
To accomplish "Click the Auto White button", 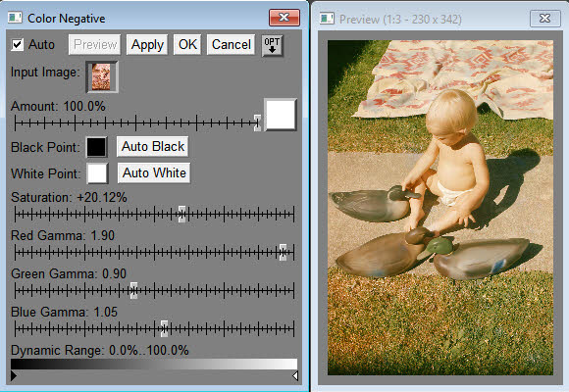I will click(154, 173).
